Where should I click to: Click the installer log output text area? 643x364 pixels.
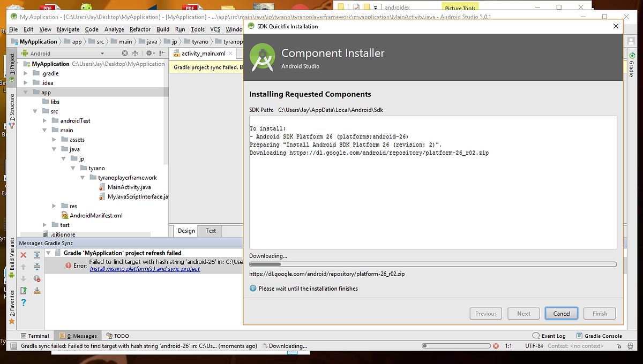(433, 182)
